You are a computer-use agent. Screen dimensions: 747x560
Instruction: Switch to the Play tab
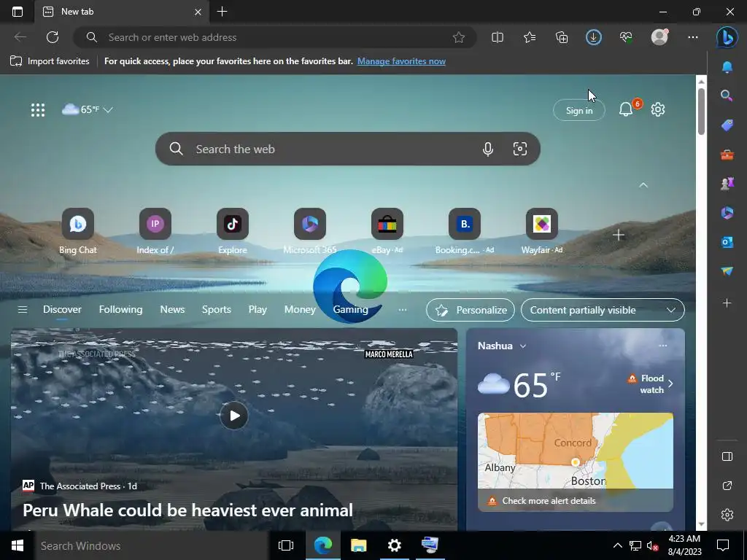click(258, 309)
